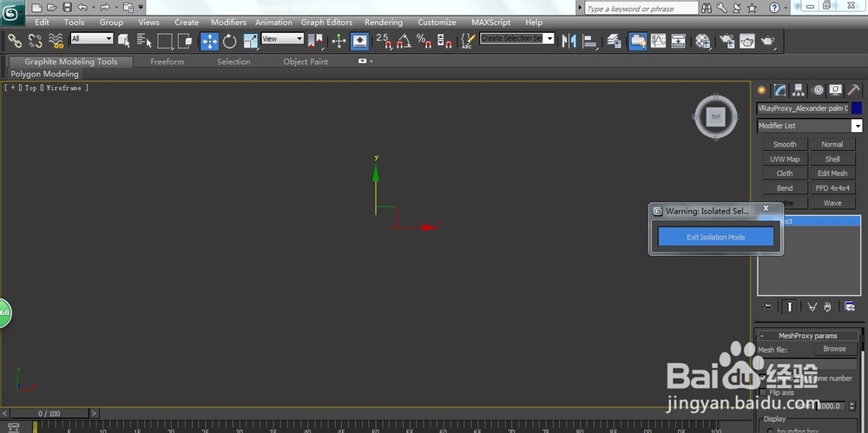Save the file using floppy disk icon
The height and width of the screenshot is (433, 868).
[67, 8]
